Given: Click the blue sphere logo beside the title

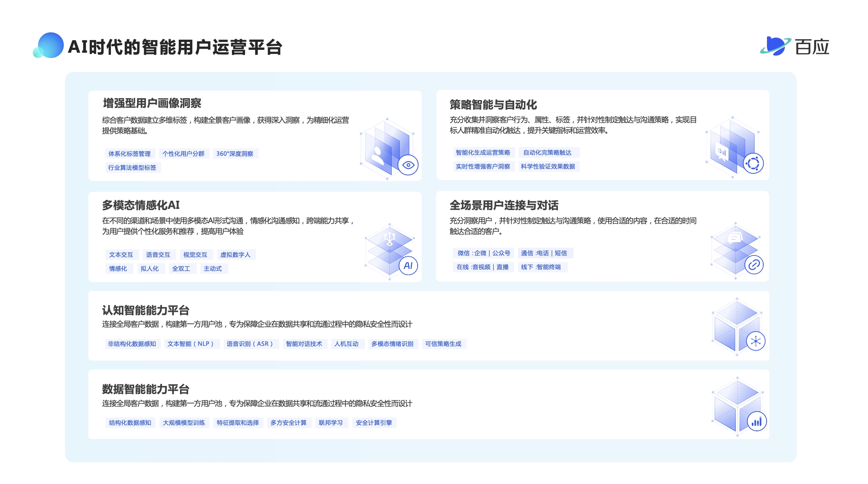Looking at the screenshot, I should (x=48, y=45).
